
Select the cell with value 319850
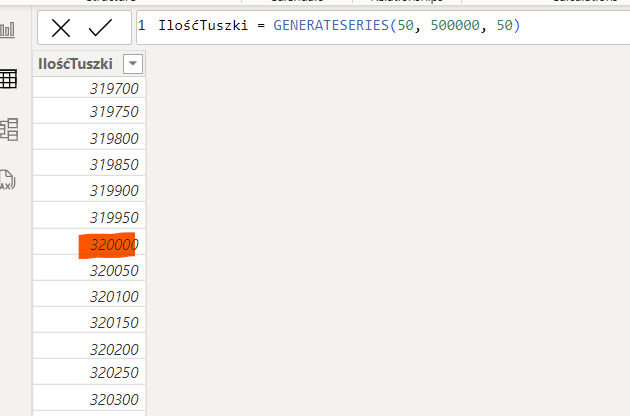pos(89,164)
